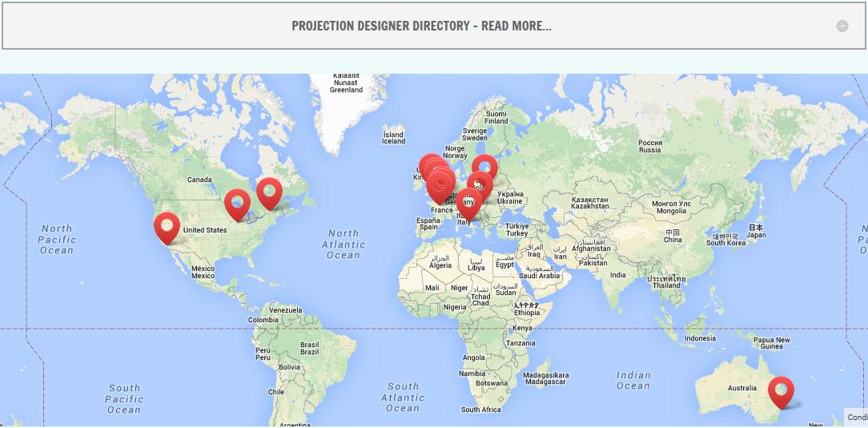Image resolution: width=868 pixels, height=428 pixels.
Task: Click the South Pacific Ocean label
Action: point(124,398)
